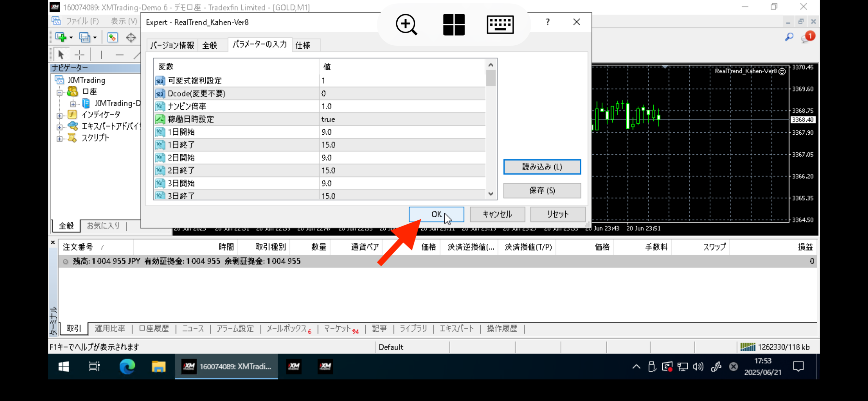The image size is (868, 401).
Task: Click the 読み込み (L) button
Action: (542, 167)
